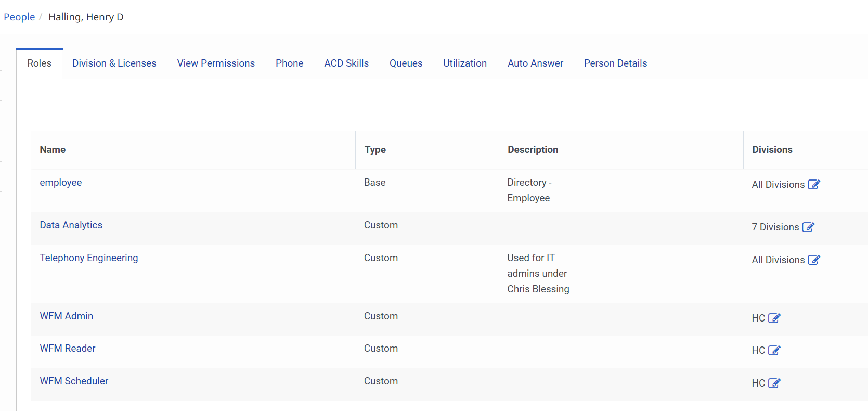This screenshot has width=868, height=411.
Task: Edit divisions for Data Analytics role
Action: click(808, 227)
